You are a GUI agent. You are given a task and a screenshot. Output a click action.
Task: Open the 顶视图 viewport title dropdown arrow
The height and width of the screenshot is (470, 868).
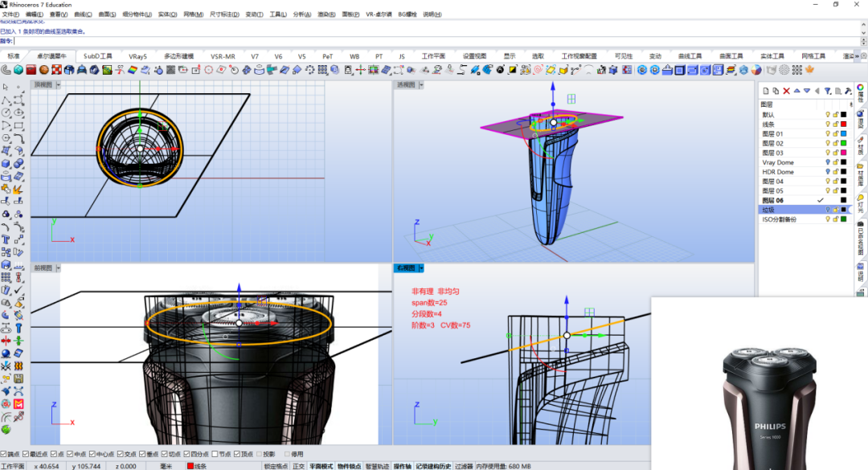58,84
